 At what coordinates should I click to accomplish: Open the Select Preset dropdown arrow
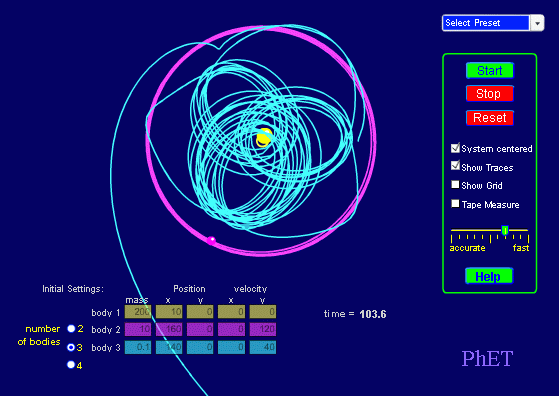coord(537,24)
